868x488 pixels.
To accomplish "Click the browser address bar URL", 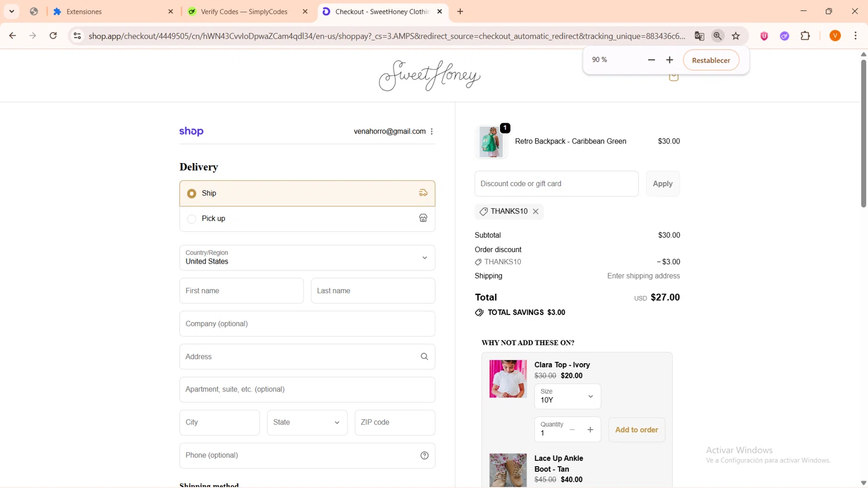I will click(387, 36).
